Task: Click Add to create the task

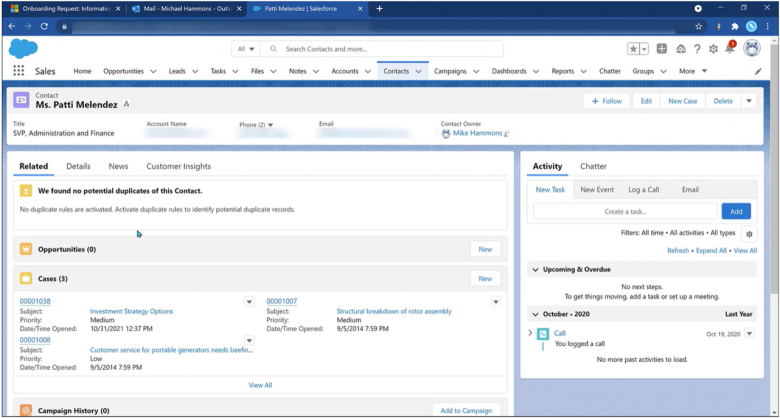Action: point(736,211)
